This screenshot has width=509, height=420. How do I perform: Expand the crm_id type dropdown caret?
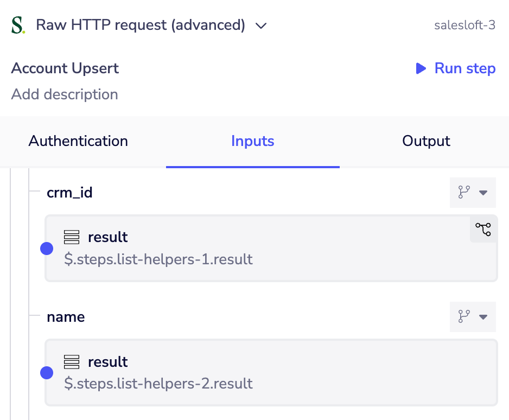click(x=483, y=193)
